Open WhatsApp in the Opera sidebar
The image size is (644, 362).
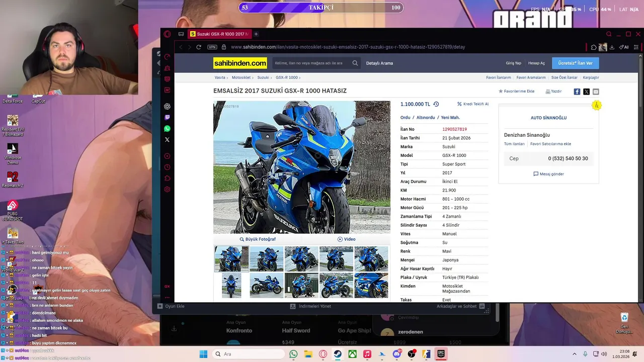167,129
